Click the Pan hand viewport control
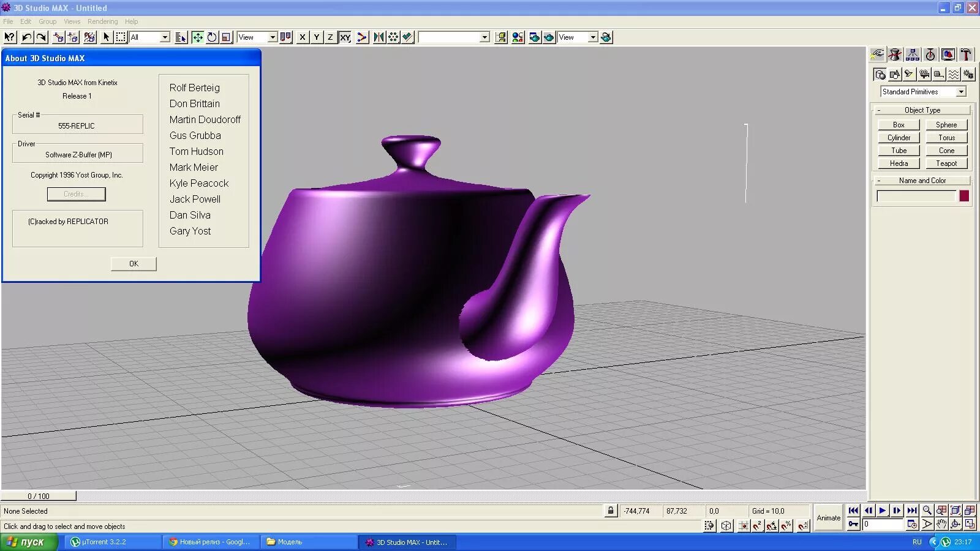Screen dimensions: 980x551 point(941,524)
